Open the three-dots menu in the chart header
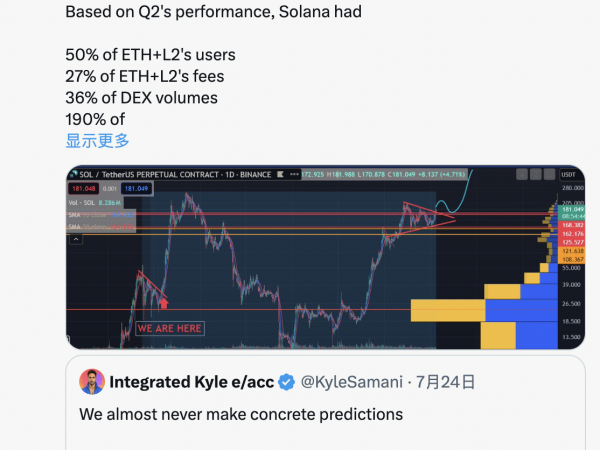Screen dimensions: 600x450 294,174
